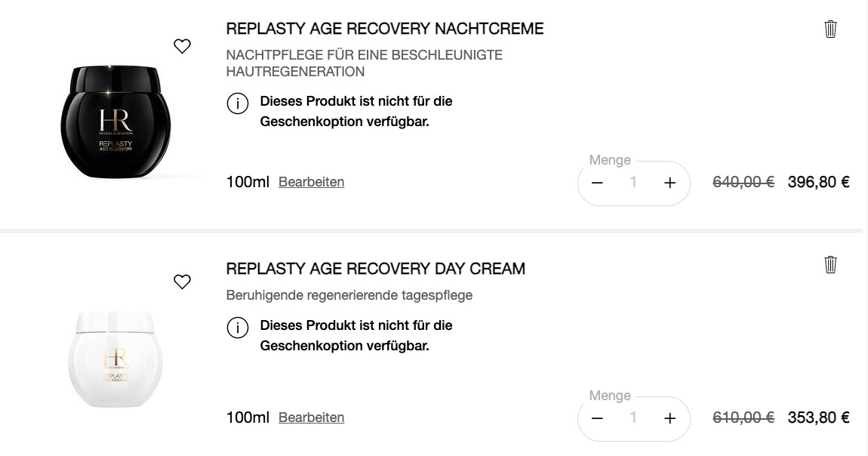Click info icon beside Nachtcreme gift notice
This screenshot has width=868, height=456.
point(238,104)
